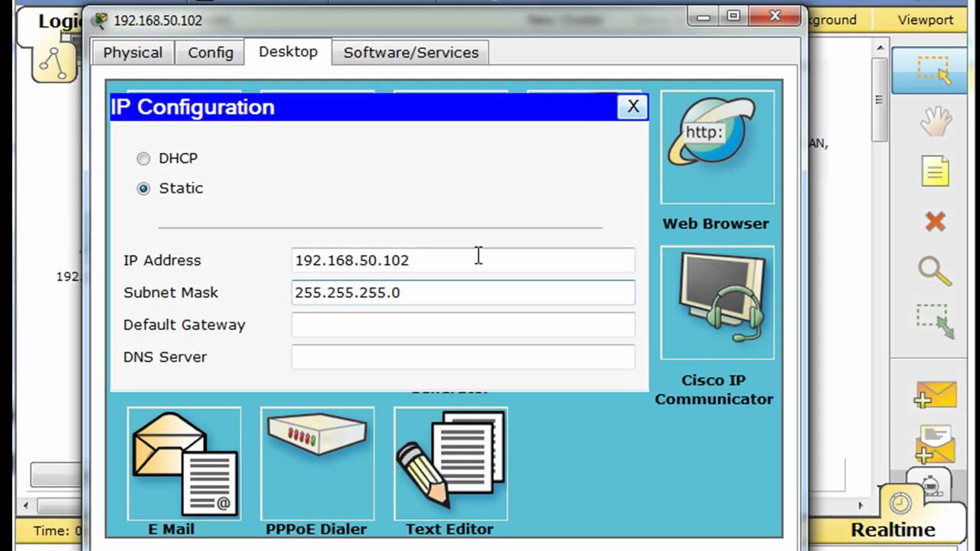The height and width of the screenshot is (551, 980).
Task: Open the Text Editor app
Action: (x=450, y=463)
